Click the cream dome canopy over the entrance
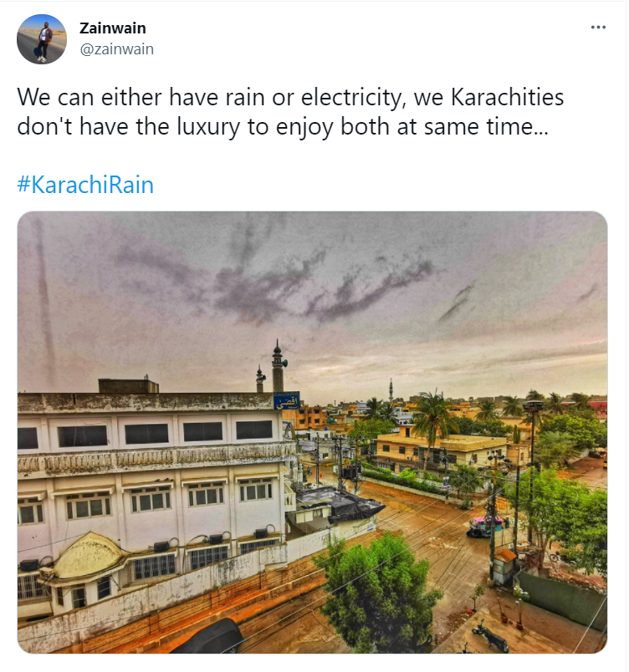Image resolution: width=629 pixels, height=672 pixels. pos(88,556)
